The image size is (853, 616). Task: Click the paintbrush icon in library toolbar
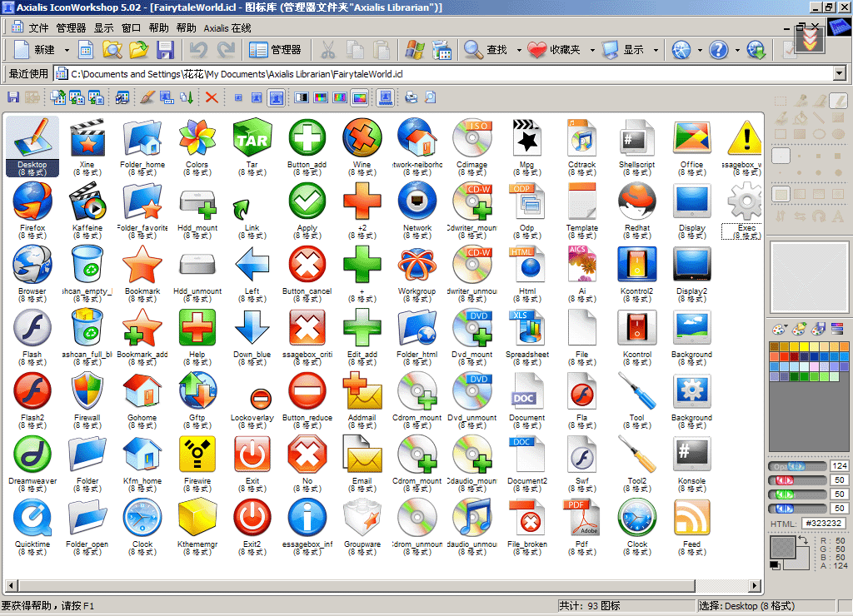click(147, 98)
